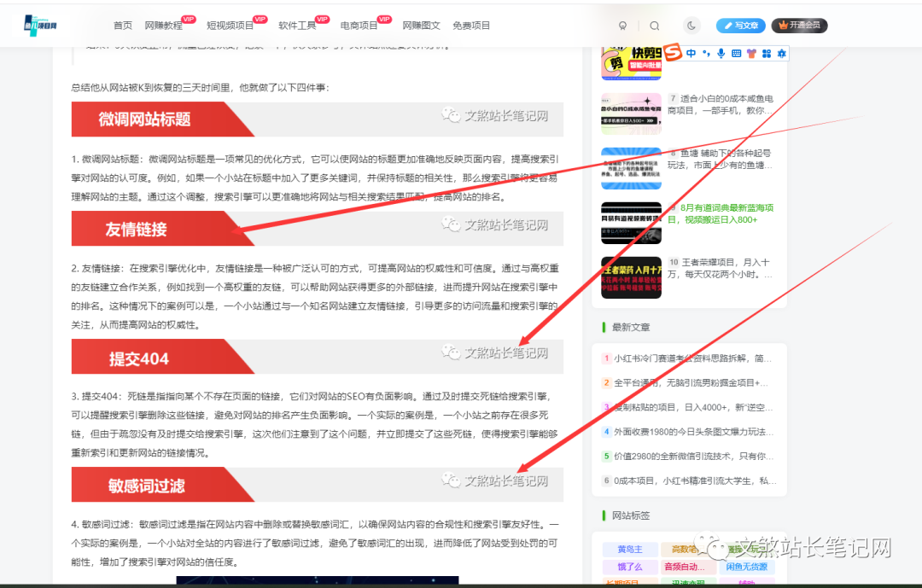Toggle Chinese/English with the 中 icon
The width and height of the screenshot is (922, 588).
pyautogui.click(x=691, y=54)
